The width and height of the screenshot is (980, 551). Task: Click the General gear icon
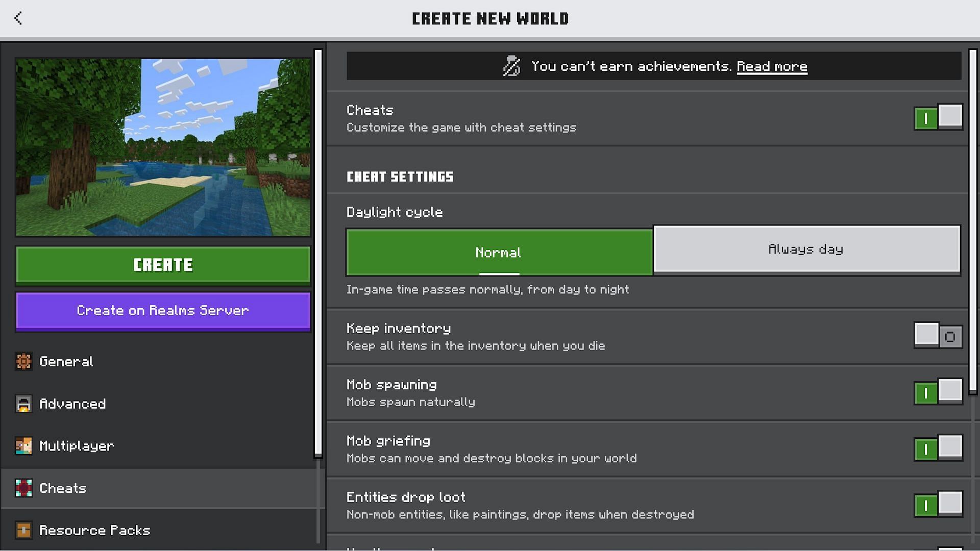[23, 361]
